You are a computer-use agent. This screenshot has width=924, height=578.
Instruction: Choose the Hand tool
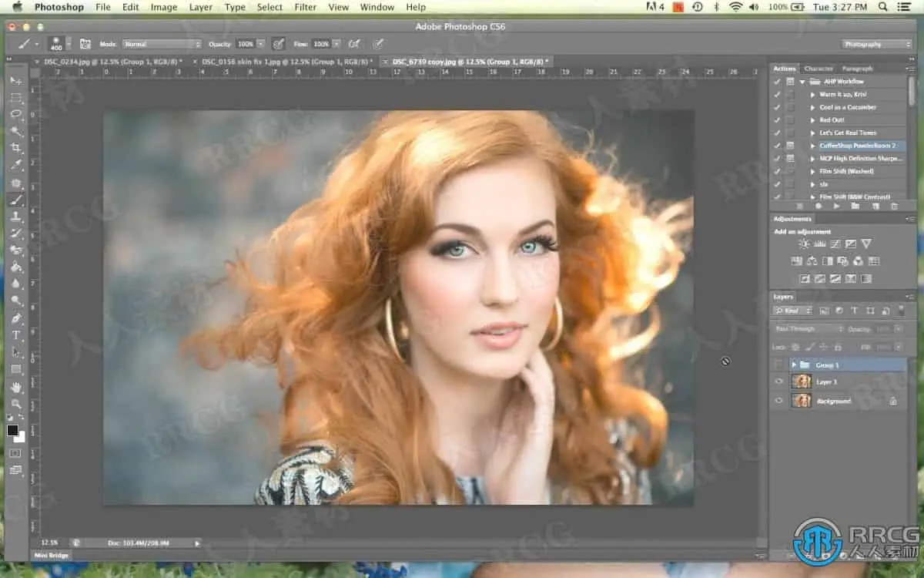(x=16, y=387)
